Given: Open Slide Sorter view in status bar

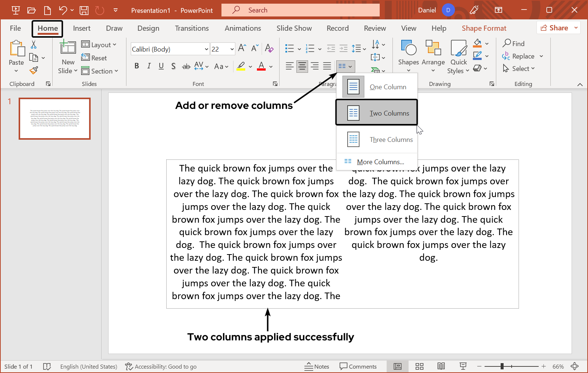Looking at the screenshot, I should pos(420,366).
